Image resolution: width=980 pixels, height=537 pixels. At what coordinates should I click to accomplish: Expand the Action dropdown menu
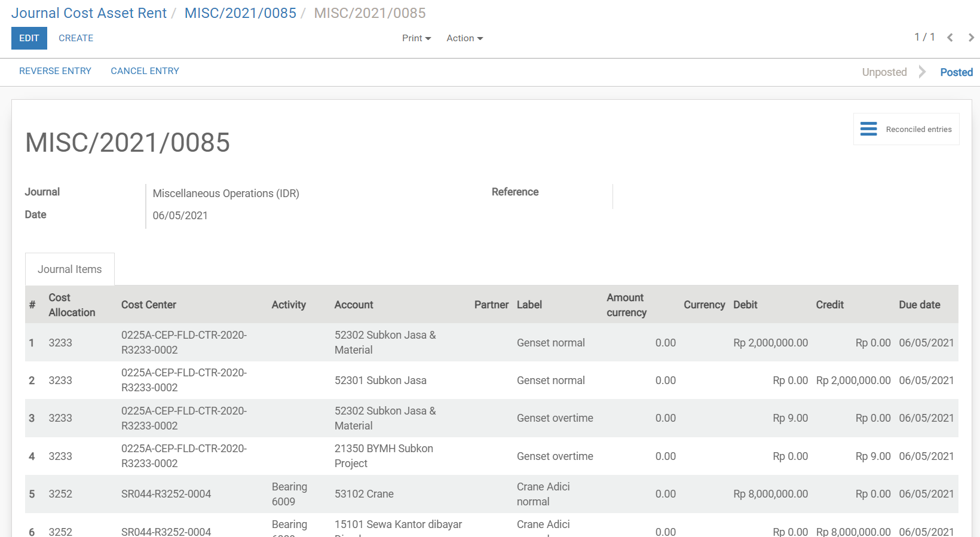click(464, 38)
